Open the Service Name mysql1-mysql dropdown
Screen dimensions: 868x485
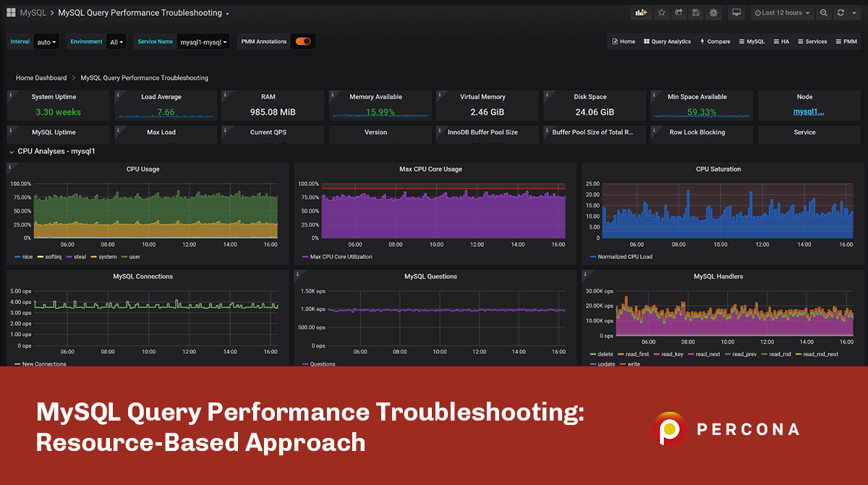(204, 42)
